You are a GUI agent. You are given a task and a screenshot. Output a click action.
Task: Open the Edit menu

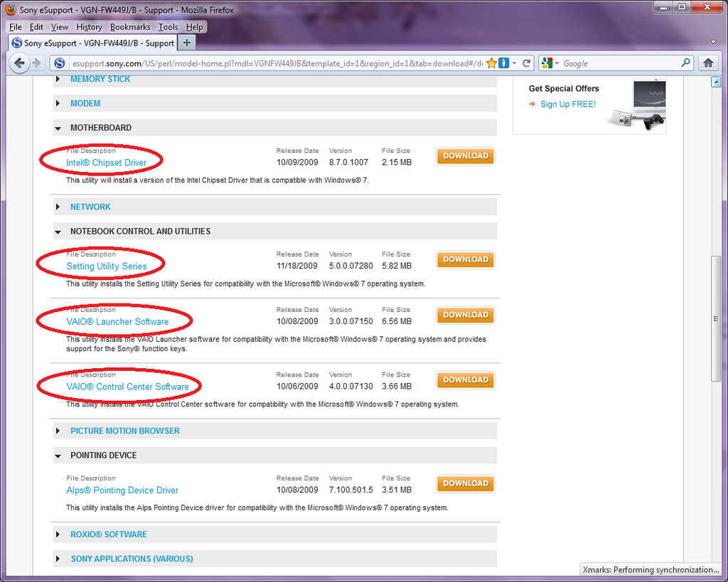pyautogui.click(x=36, y=27)
